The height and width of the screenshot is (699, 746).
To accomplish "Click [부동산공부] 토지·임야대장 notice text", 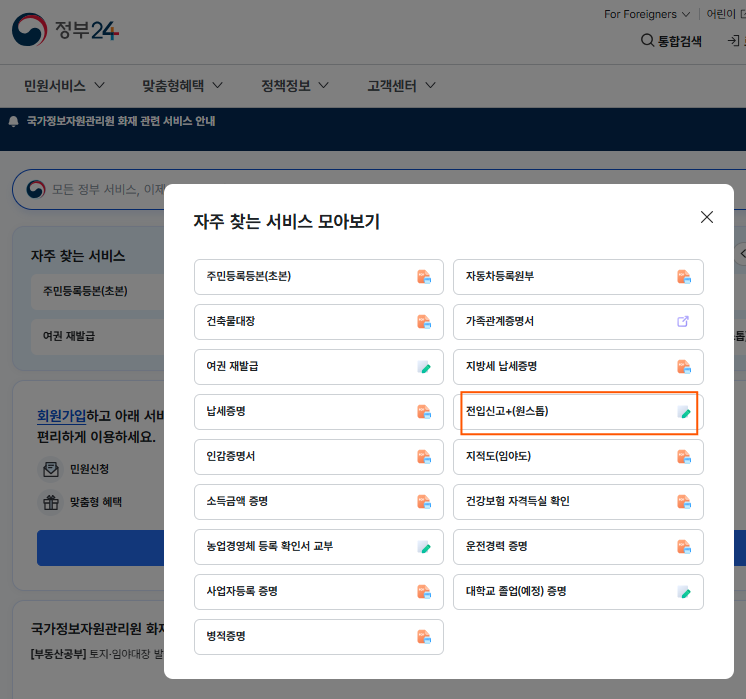I will tap(97, 654).
